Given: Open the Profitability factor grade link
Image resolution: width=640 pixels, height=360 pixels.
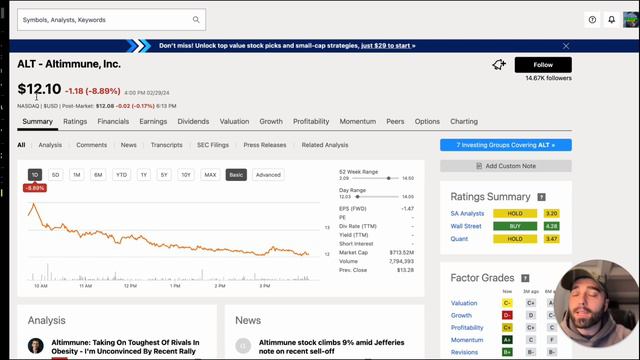Looking at the screenshot, I should click(467, 327).
